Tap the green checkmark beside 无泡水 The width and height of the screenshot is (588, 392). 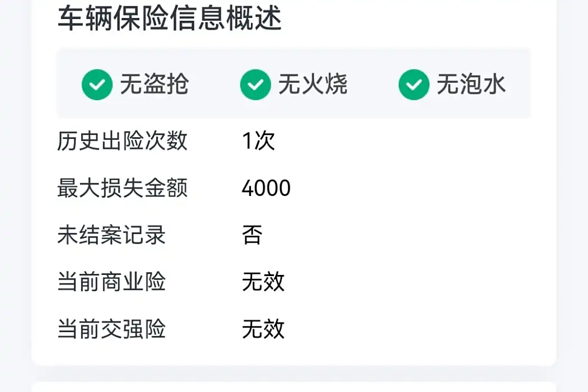click(x=414, y=85)
